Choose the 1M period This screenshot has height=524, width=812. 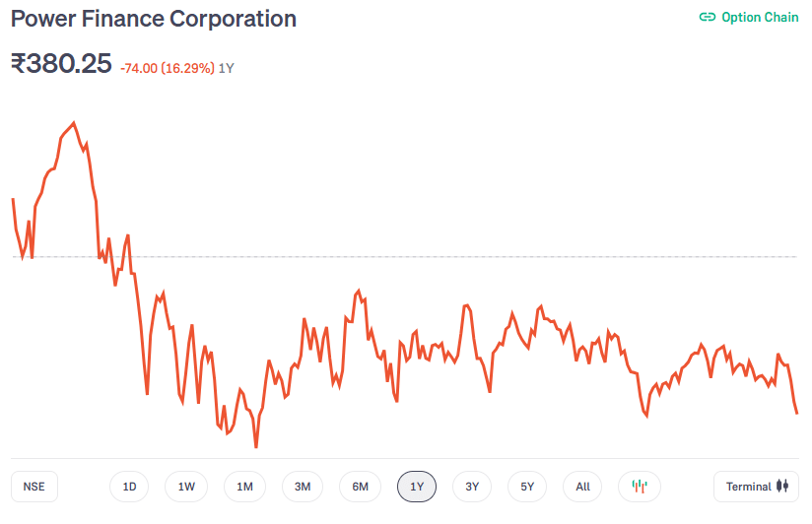tap(244, 487)
